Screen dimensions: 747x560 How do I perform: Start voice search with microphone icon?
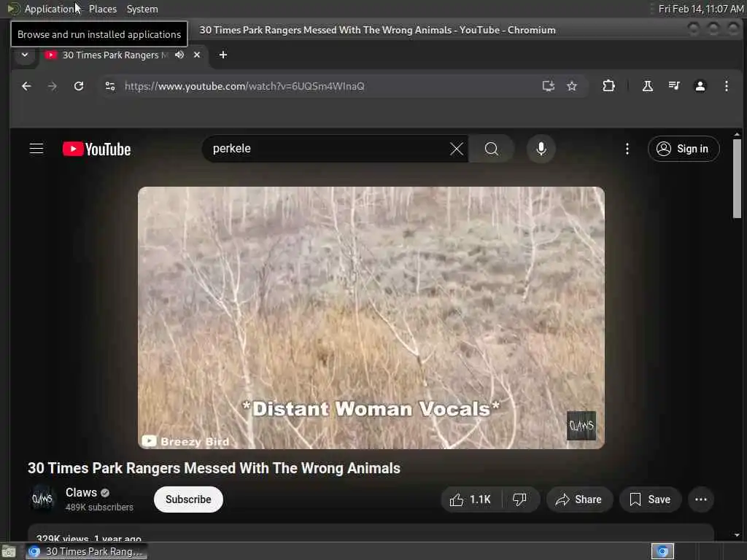click(541, 149)
